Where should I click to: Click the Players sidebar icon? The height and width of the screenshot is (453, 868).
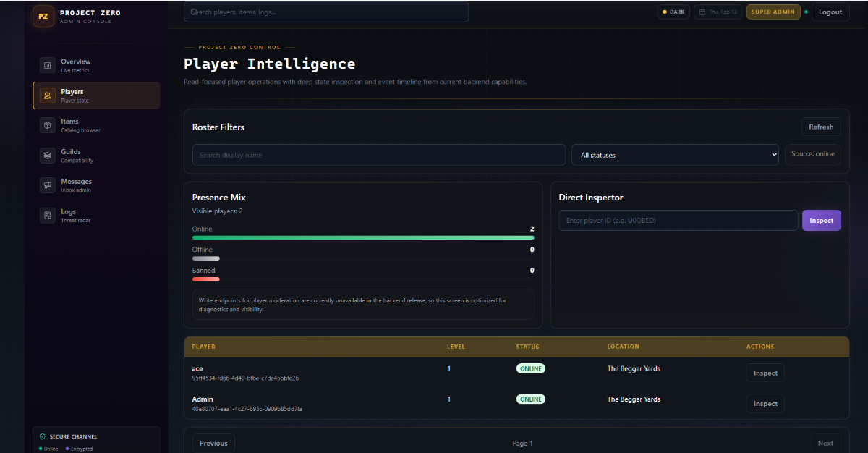click(47, 96)
